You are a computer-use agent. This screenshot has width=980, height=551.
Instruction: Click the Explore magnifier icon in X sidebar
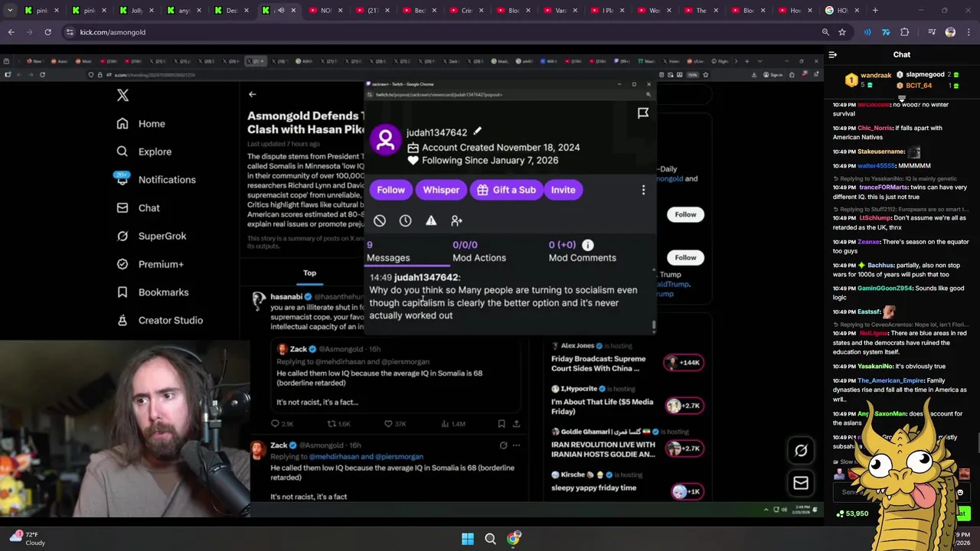click(x=122, y=152)
